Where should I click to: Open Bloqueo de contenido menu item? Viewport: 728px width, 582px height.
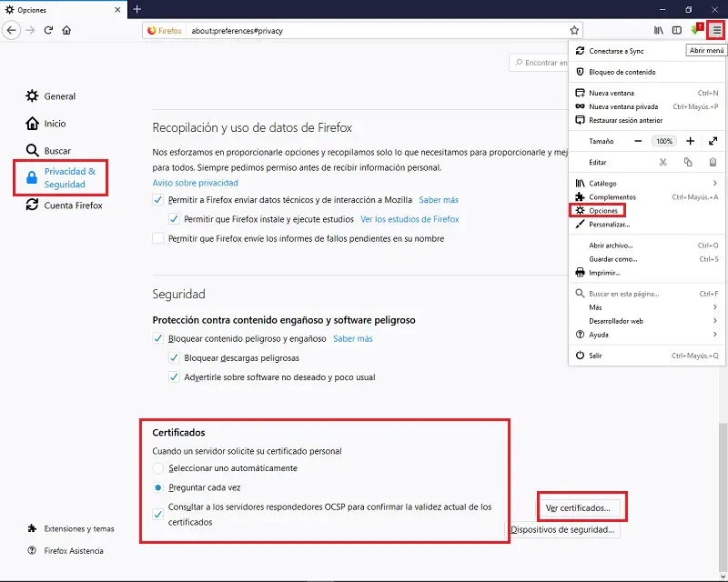(x=647, y=72)
